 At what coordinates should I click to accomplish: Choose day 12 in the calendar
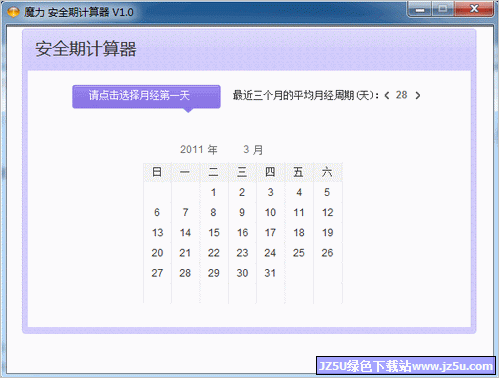pos(327,212)
